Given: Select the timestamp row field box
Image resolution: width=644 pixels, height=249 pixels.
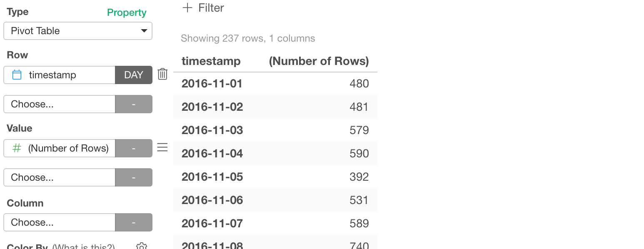Looking at the screenshot, I should tap(60, 75).
